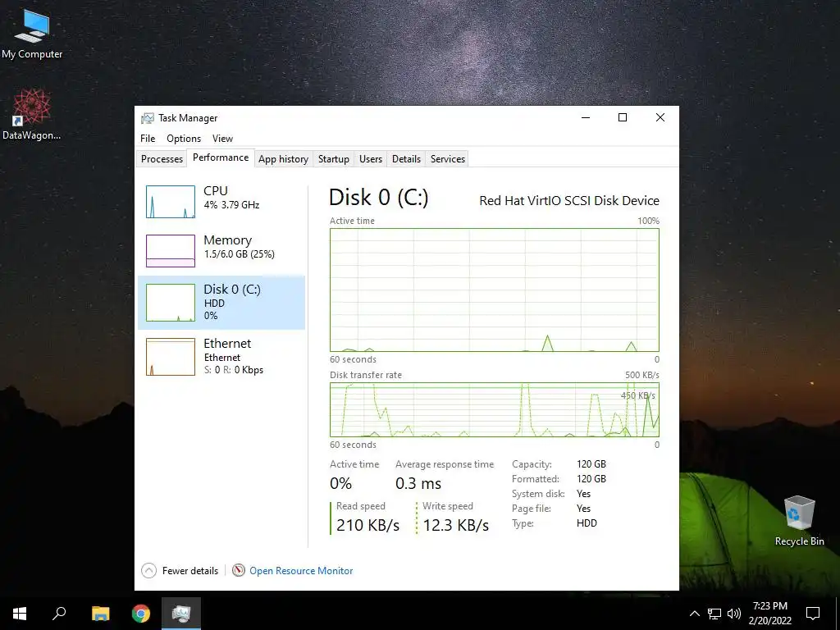This screenshot has height=630, width=840.
Task: Click the Active time graph
Action: pyautogui.click(x=494, y=290)
